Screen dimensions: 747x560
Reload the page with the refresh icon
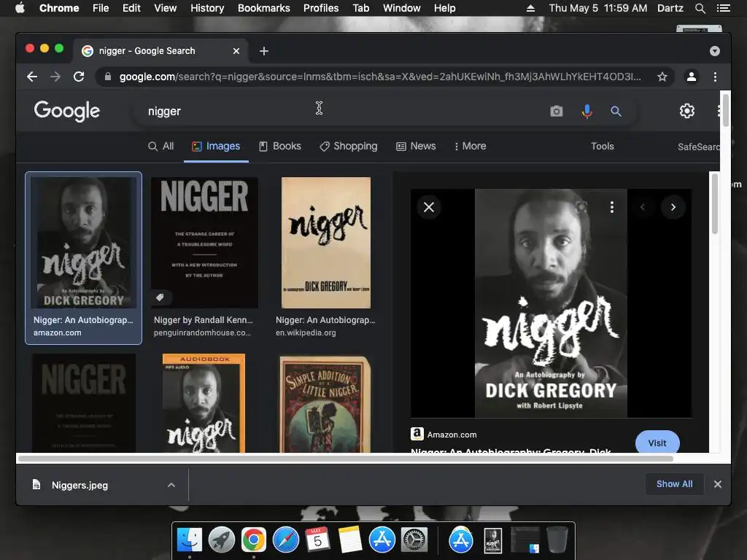tap(79, 77)
